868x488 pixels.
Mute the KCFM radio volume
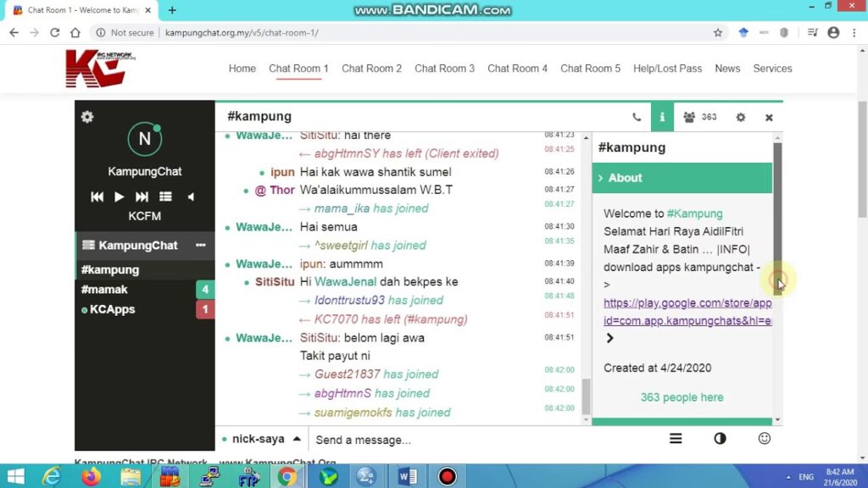tap(191, 197)
